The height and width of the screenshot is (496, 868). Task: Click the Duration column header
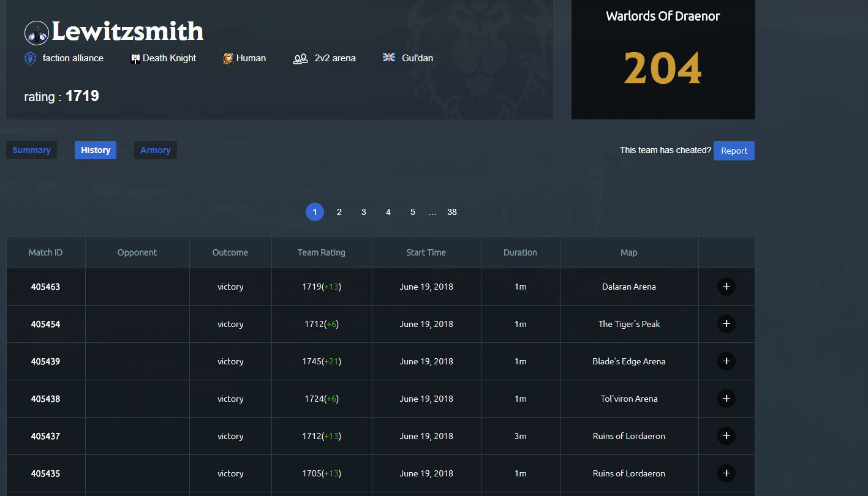[x=520, y=252]
